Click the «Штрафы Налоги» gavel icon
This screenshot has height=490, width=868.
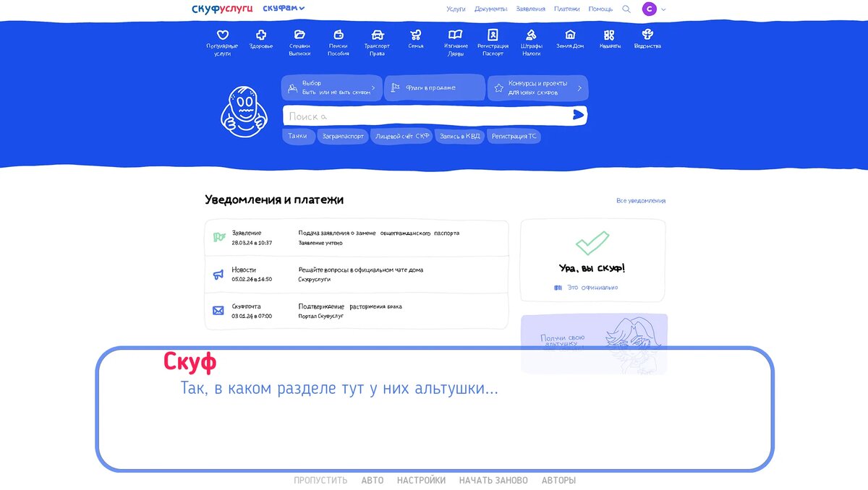531,40
